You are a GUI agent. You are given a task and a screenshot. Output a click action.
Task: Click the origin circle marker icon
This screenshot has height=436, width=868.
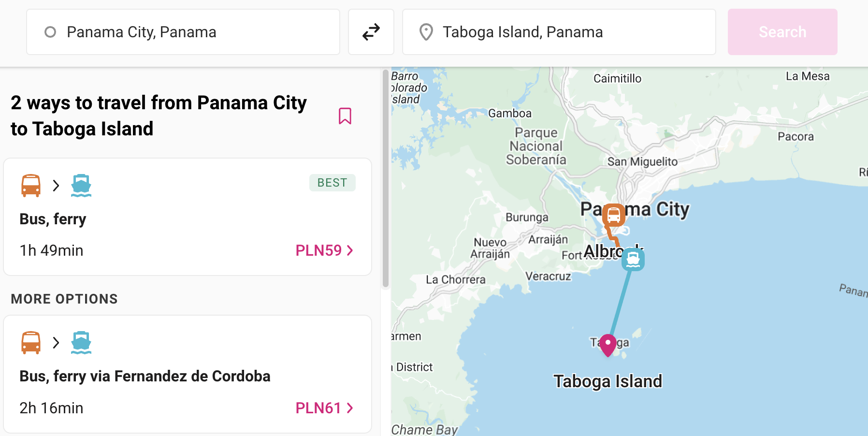click(x=50, y=32)
